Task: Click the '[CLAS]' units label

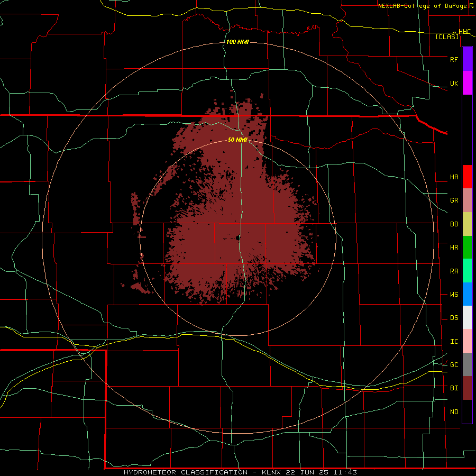Action: [447, 37]
